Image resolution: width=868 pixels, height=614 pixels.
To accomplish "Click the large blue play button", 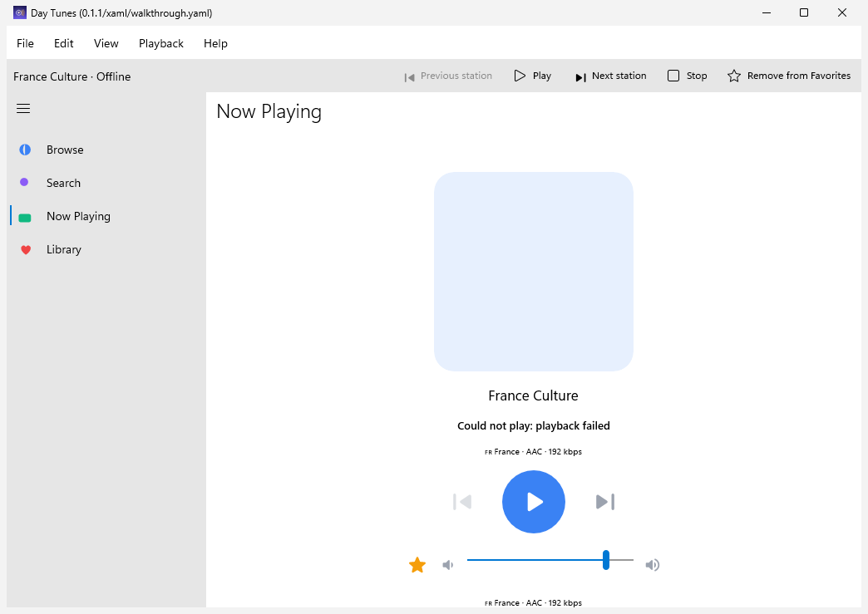I will [534, 502].
